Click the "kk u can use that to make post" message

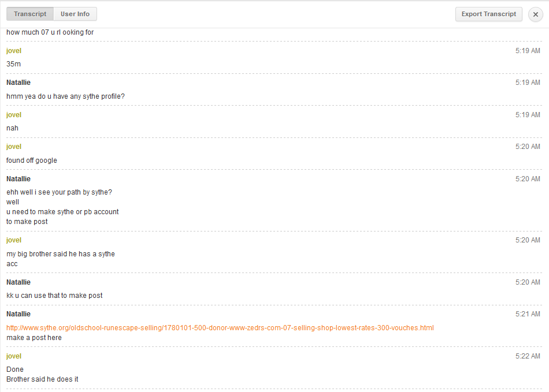54,296
